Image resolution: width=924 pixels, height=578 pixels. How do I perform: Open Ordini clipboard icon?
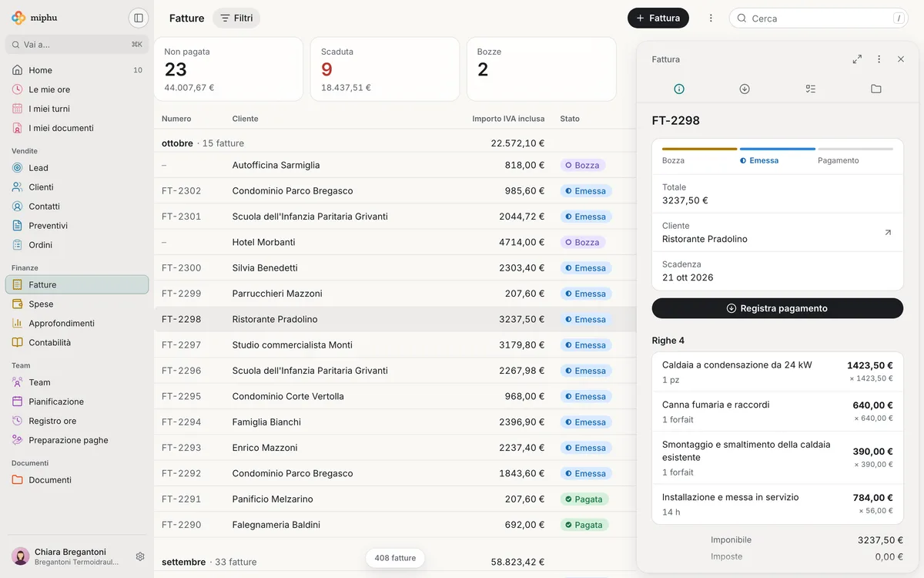coord(18,244)
